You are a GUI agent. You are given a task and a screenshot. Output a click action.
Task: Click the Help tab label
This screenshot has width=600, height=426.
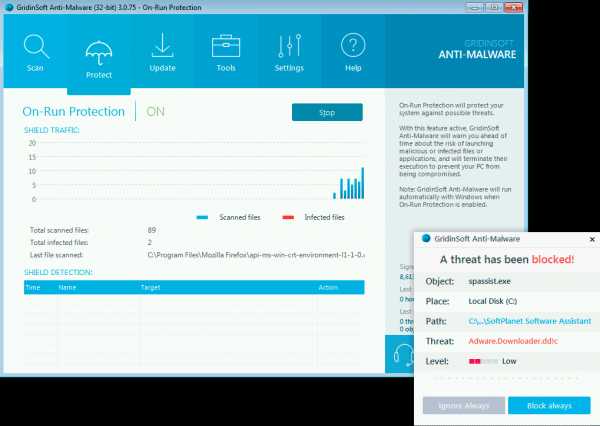tap(353, 68)
